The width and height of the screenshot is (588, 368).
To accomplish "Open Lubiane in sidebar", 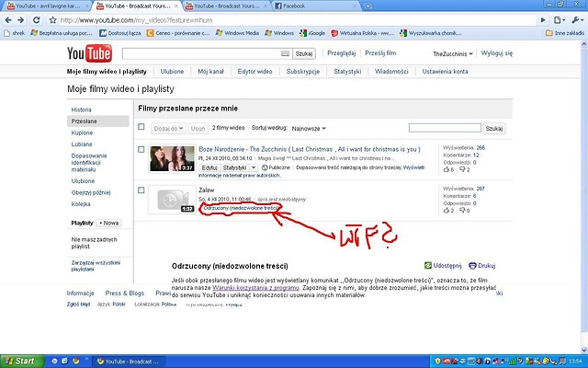I will click(x=82, y=144).
